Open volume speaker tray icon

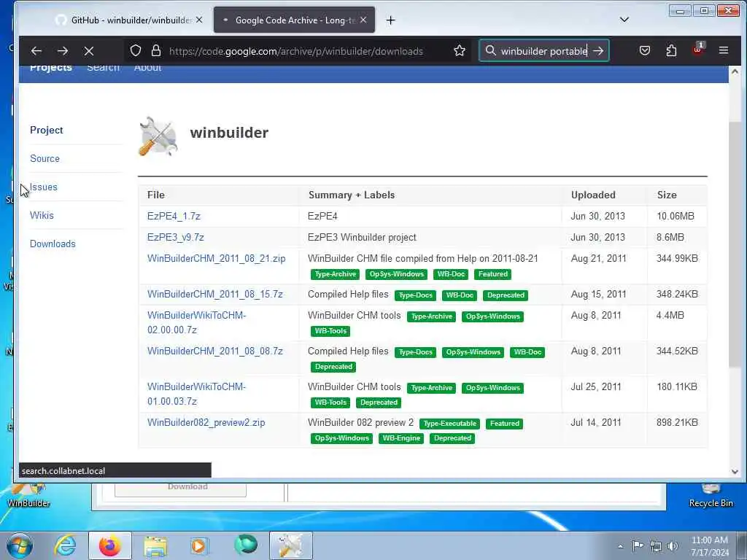click(x=673, y=546)
